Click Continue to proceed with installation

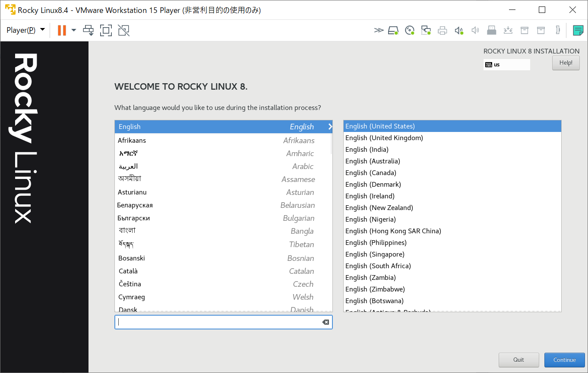tap(565, 360)
